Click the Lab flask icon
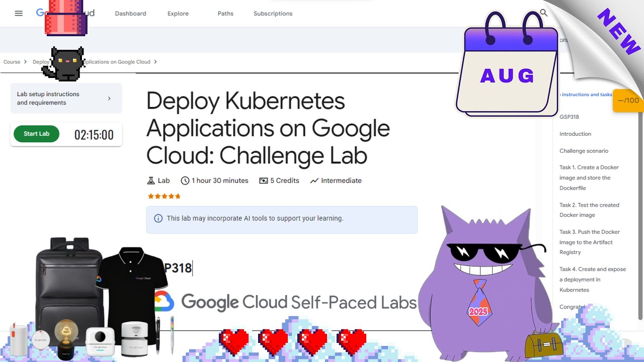The width and height of the screenshot is (644, 362). 150,180
